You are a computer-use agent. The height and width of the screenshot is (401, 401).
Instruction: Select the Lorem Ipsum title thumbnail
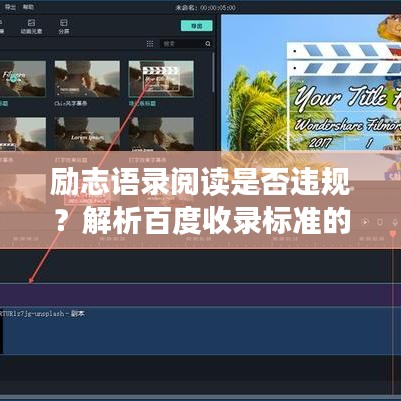pos(87,135)
